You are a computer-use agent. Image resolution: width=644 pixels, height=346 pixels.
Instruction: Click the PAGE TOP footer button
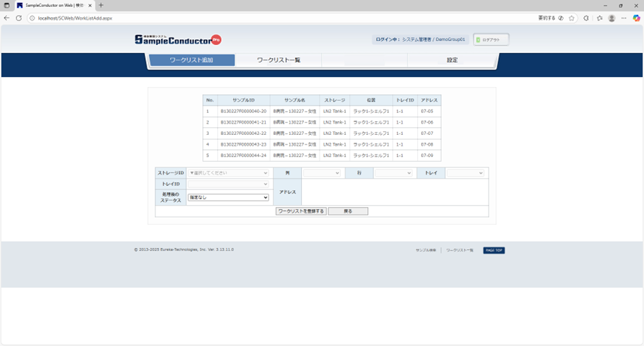point(494,251)
